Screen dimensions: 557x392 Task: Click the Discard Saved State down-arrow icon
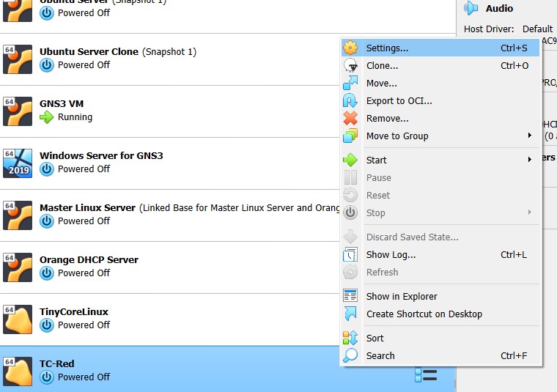click(350, 237)
